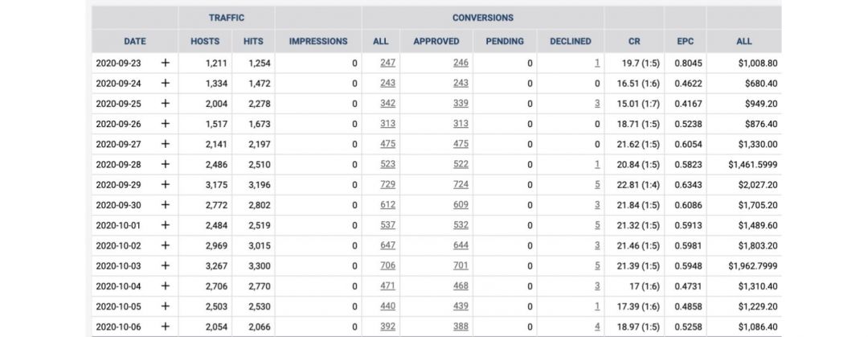Open approved conversions link 388

pyautogui.click(x=461, y=326)
